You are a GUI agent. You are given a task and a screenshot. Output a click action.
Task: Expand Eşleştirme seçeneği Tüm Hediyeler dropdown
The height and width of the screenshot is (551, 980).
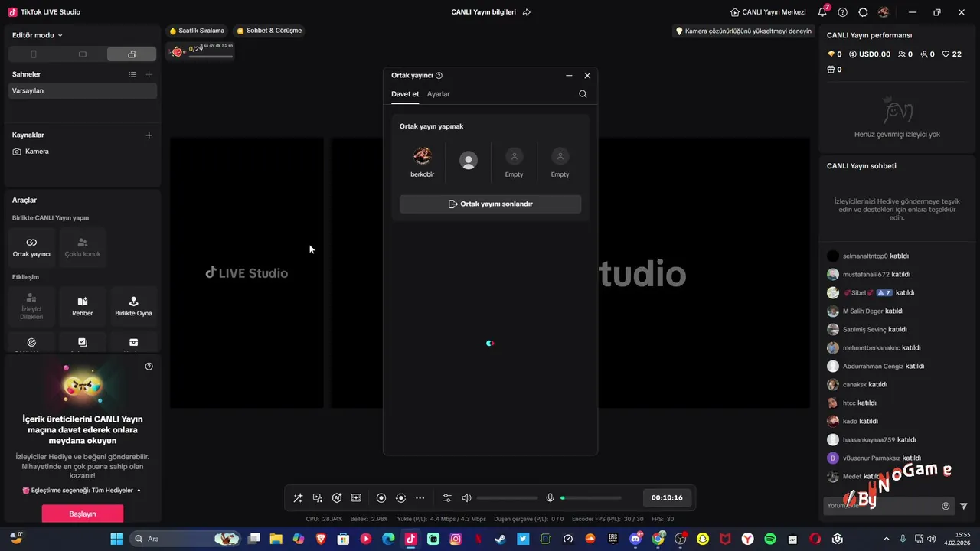pos(82,490)
